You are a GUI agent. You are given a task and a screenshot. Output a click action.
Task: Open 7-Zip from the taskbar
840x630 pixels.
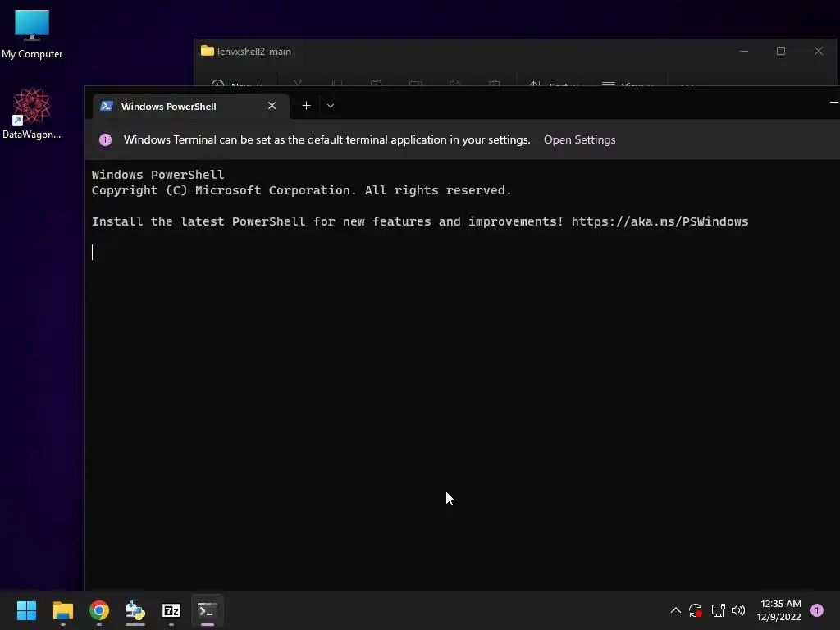coord(171,610)
